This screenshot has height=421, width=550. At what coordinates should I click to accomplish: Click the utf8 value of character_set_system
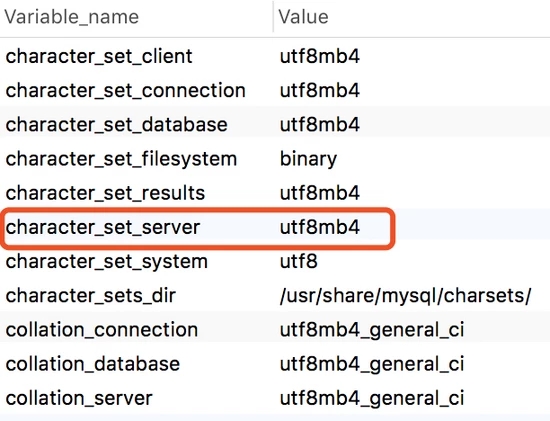coord(299,261)
